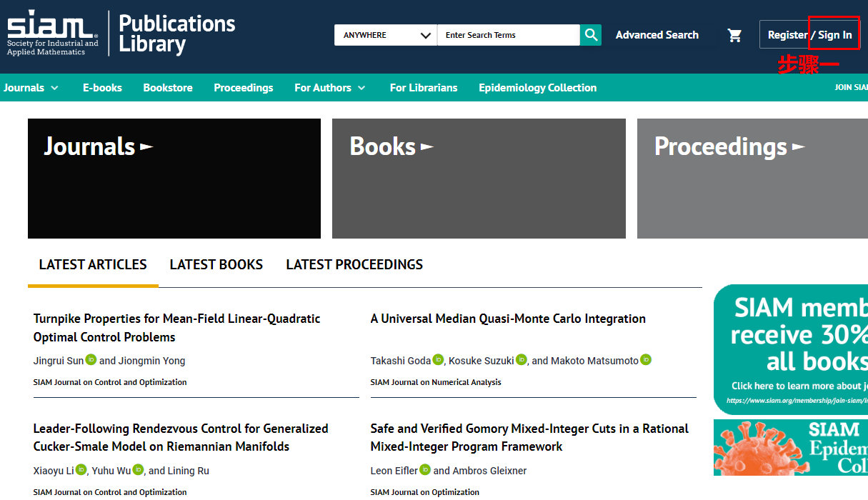The image size is (868, 500).
Task: Open the For Librarians page
Action: [424, 88]
